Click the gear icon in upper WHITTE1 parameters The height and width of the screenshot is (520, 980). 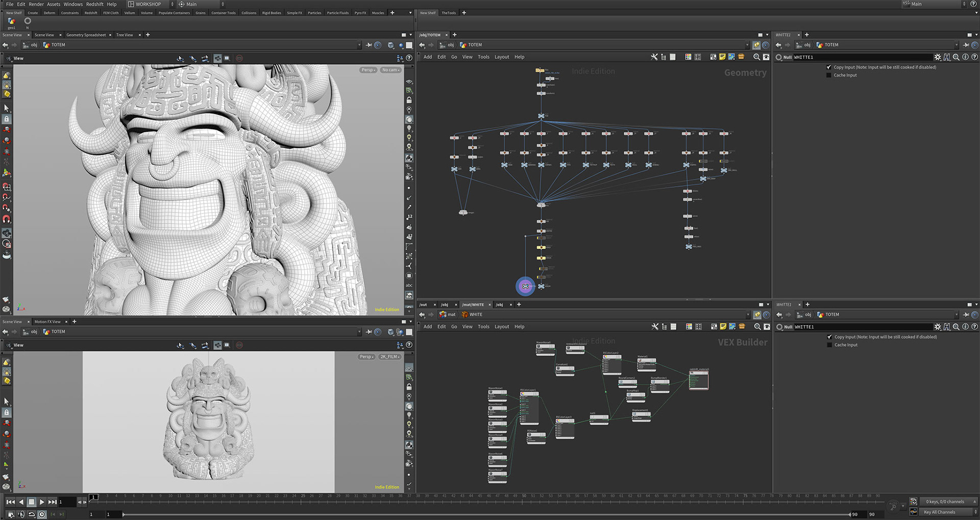coord(938,57)
